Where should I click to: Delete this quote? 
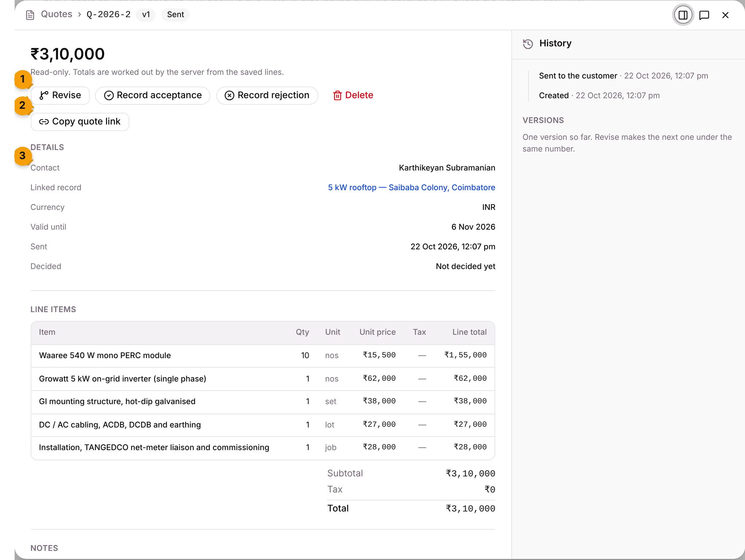[x=353, y=95]
